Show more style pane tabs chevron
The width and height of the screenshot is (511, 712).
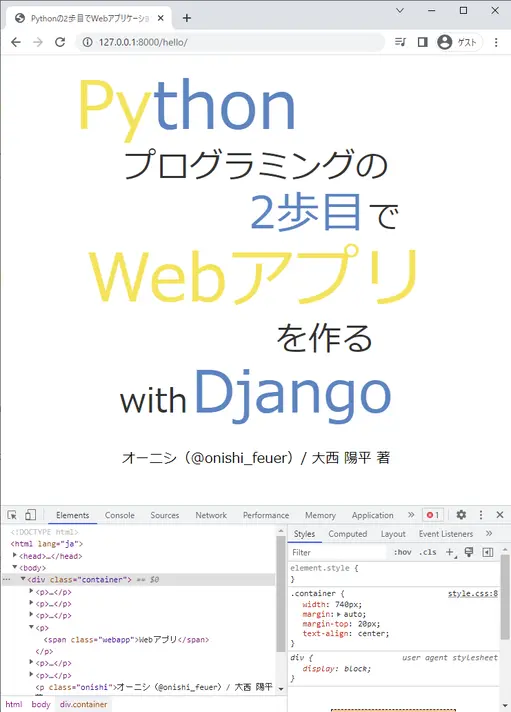click(x=489, y=534)
